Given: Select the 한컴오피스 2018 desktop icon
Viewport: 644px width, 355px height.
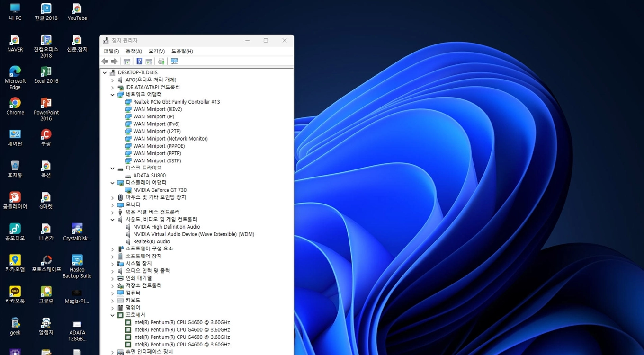Looking at the screenshot, I should click(x=46, y=46).
